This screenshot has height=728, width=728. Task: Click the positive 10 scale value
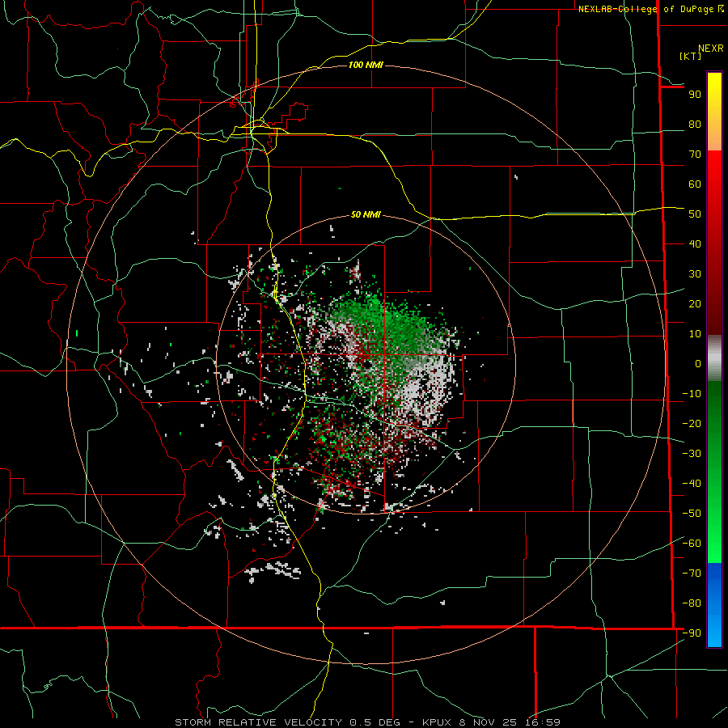[695, 334]
